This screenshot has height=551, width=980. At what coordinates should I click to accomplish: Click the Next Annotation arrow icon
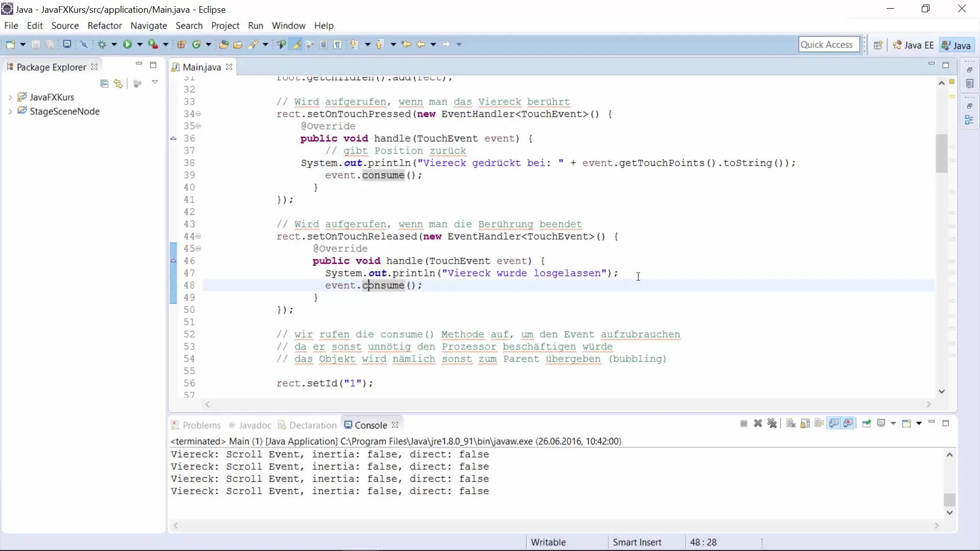[354, 44]
